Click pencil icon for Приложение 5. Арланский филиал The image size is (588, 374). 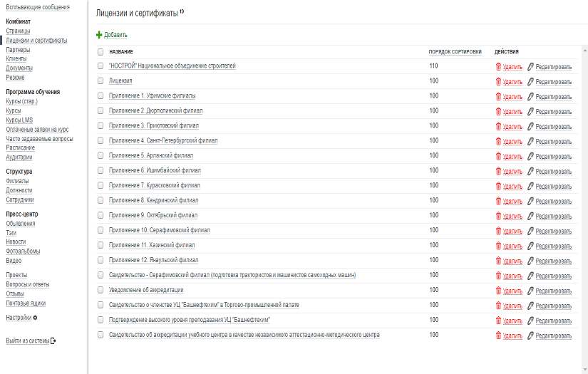pos(530,156)
